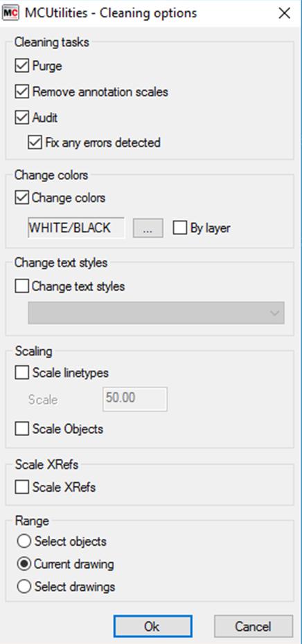
Task: Enable the By layer checkbox
Action: click(x=180, y=228)
